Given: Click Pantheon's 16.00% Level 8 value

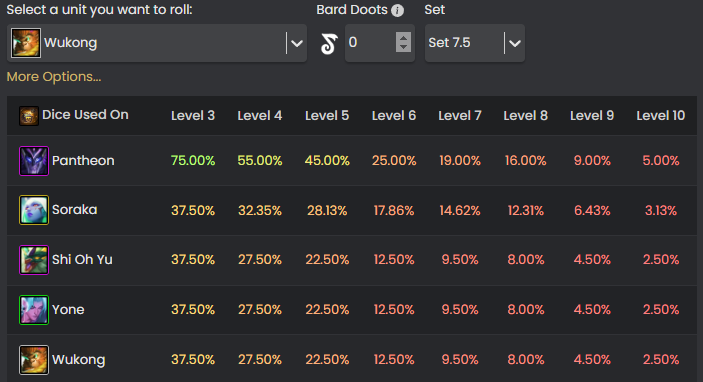Looking at the screenshot, I should pos(525,161).
